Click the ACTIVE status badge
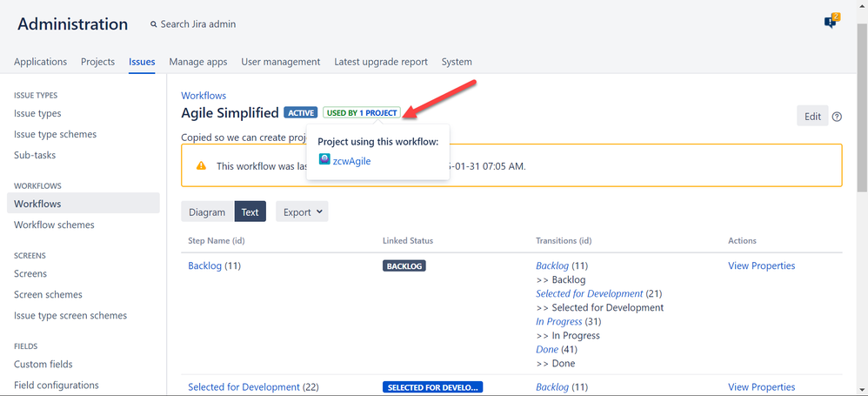 click(301, 113)
